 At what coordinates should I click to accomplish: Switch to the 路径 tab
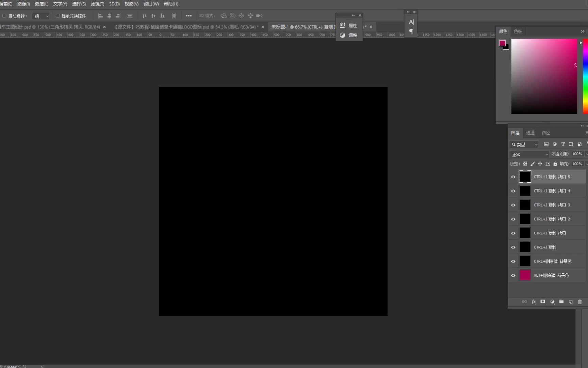coord(546,133)
